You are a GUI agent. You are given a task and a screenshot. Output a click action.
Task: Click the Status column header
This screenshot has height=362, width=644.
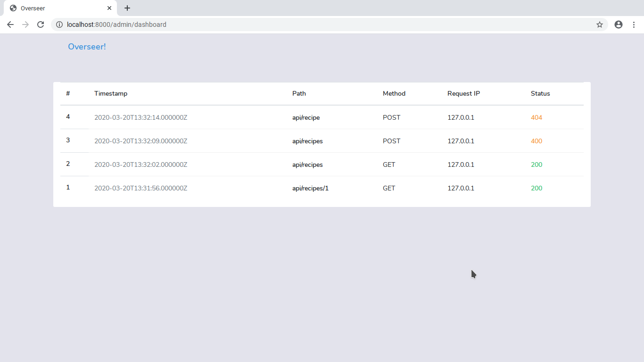540,93
